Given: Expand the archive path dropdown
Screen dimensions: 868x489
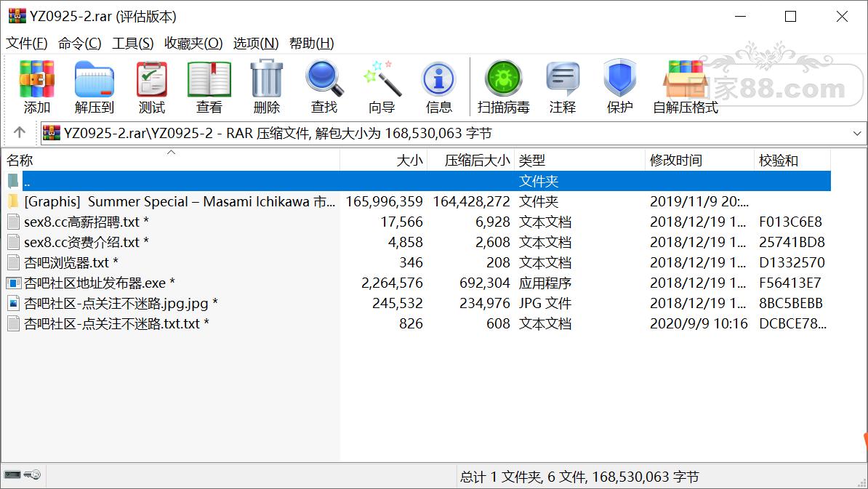Looking at the screenshot, I should (857, 133).
